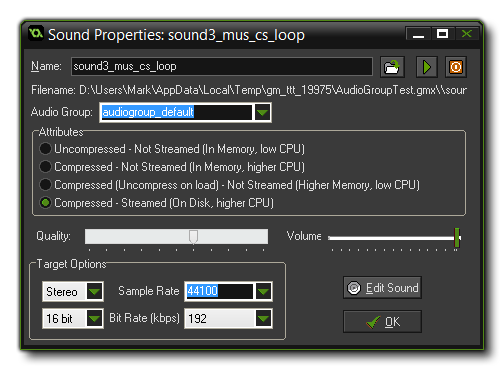Click the Name text field

pos(222,66)
